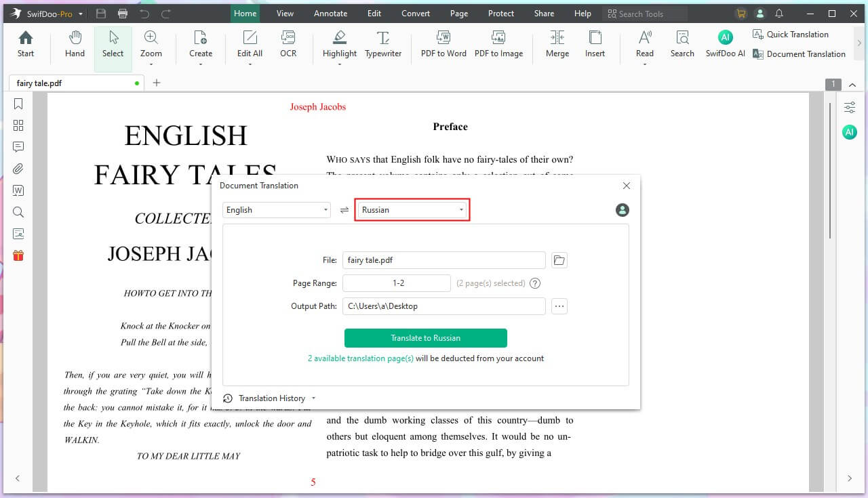Click the Word sidebar icon

(x=18, y=190)
